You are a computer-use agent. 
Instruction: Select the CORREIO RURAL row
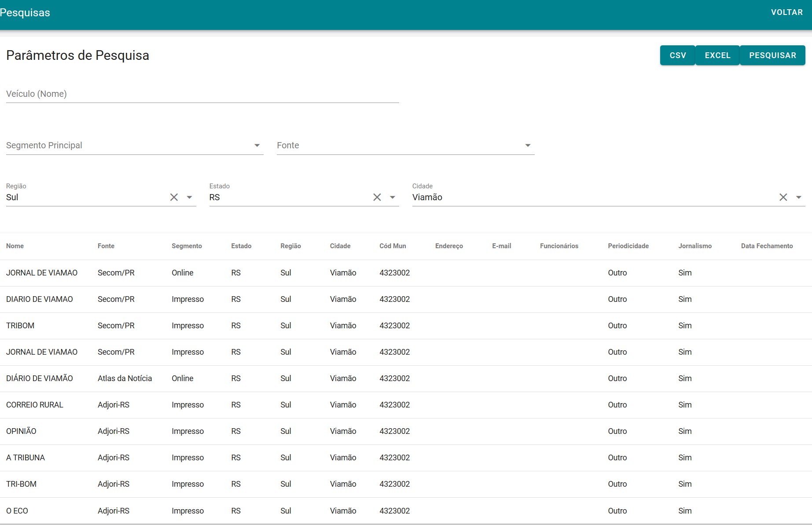pos(35,405)
